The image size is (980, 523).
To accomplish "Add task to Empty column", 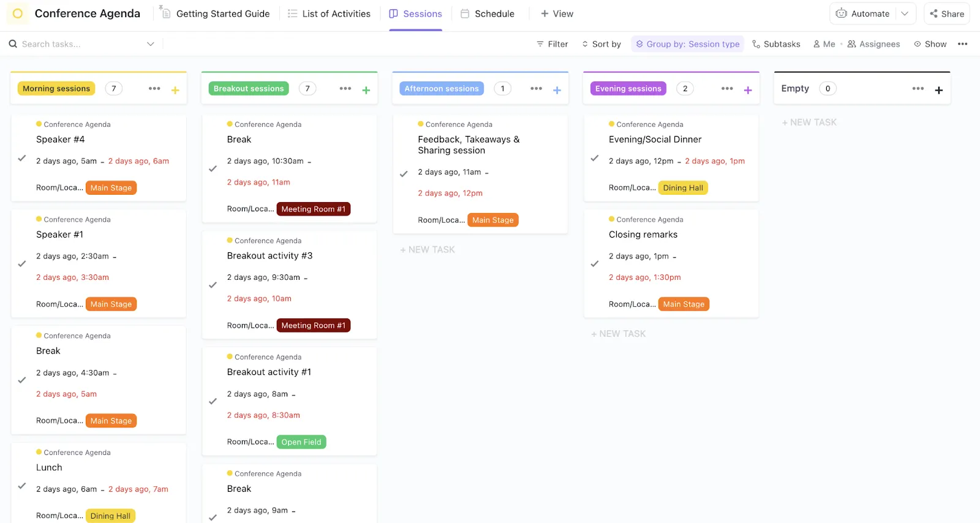I will (x=939, y=90).
